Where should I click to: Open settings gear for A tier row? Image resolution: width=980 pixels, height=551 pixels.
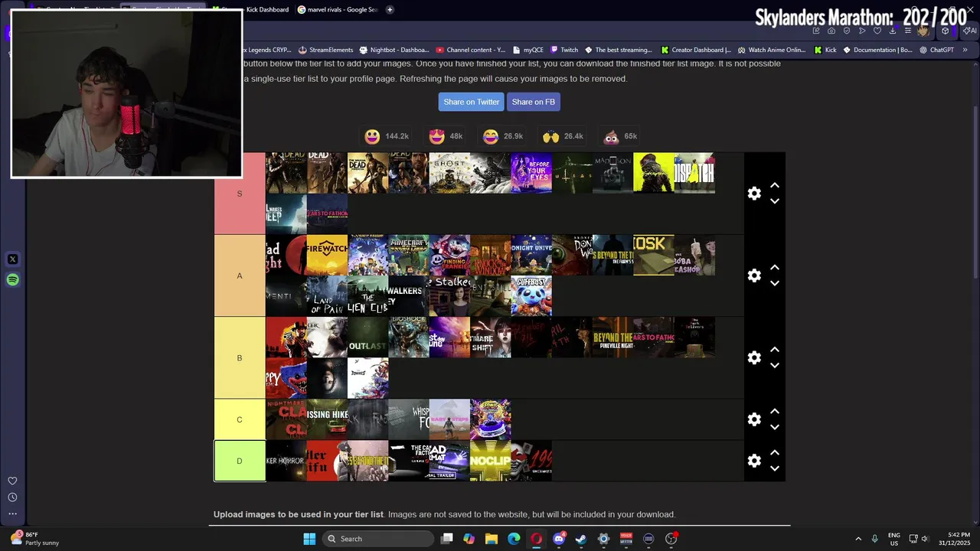[754, 275]
